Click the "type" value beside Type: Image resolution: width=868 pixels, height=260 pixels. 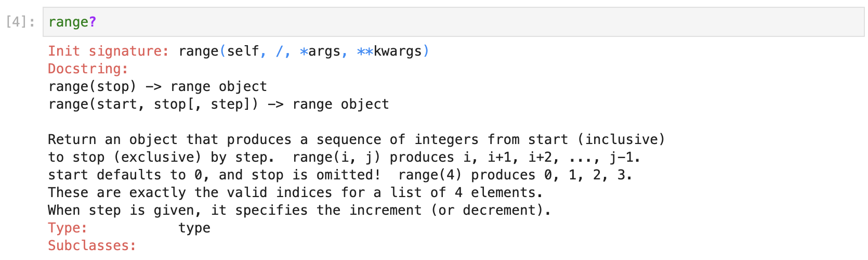coord(194,228)
